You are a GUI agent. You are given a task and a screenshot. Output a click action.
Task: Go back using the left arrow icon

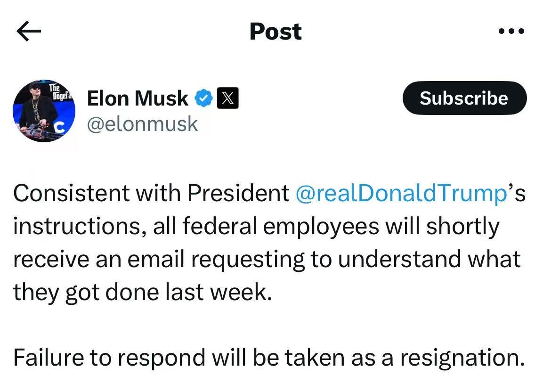[29, 31]
